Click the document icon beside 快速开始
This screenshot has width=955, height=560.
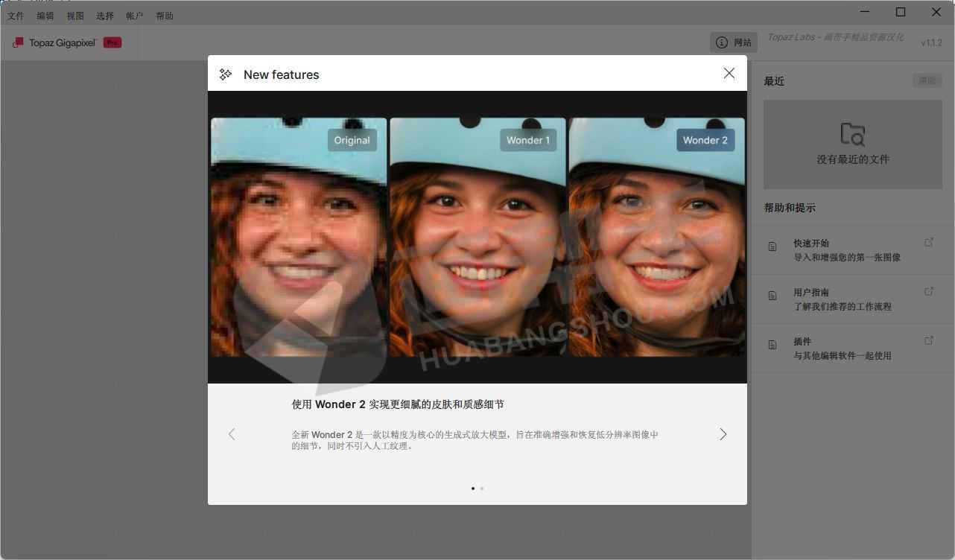click(772, 246)
